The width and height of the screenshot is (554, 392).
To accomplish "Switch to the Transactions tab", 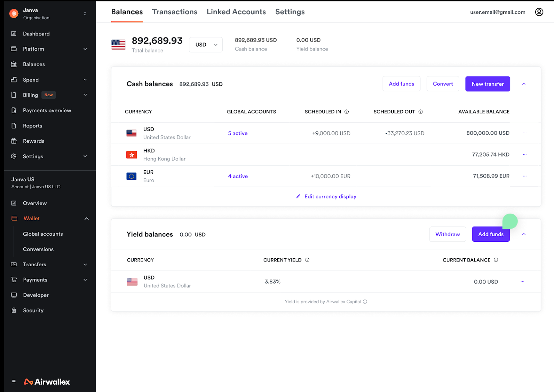I will click(x=175, y=12).
